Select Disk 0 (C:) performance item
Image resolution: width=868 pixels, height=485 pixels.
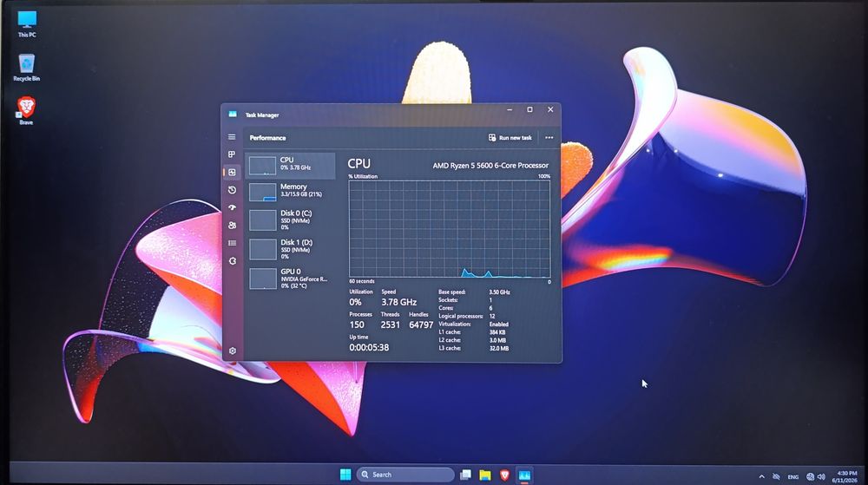(x=291, y=220)
